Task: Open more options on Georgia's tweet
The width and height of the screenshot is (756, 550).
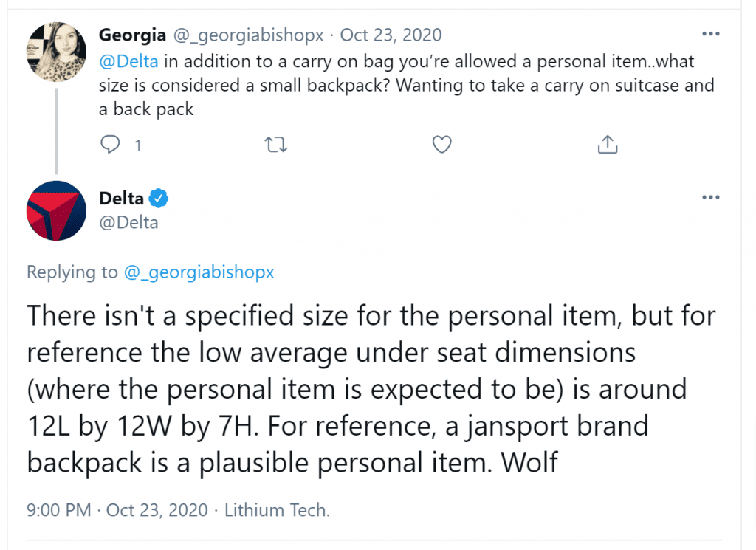Action: [x=711, y=34]
